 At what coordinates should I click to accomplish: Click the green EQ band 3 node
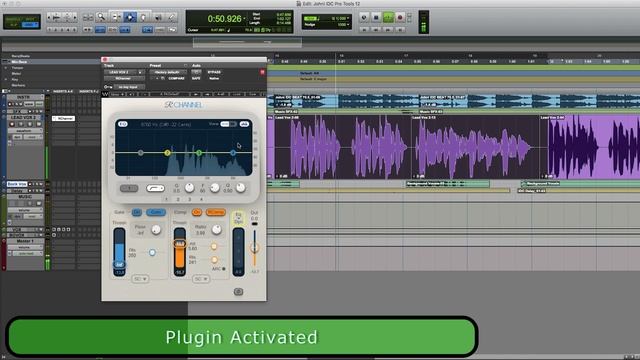tap(199, 153)
